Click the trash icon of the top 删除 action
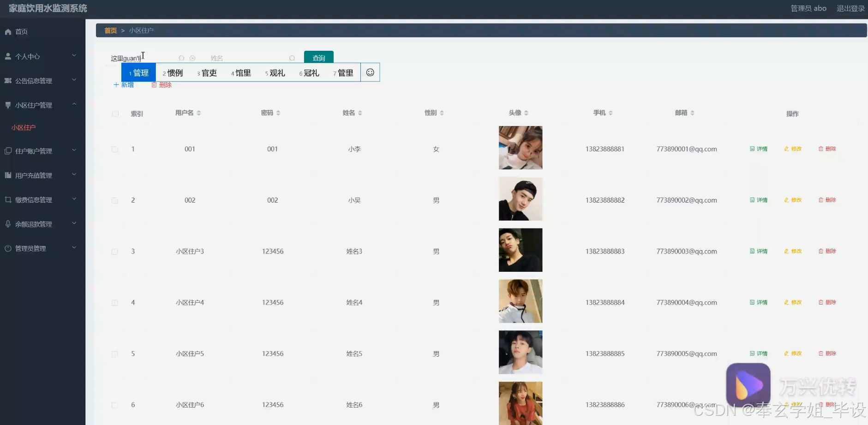This screenshot has height=425, width=868. pos(155,85)
